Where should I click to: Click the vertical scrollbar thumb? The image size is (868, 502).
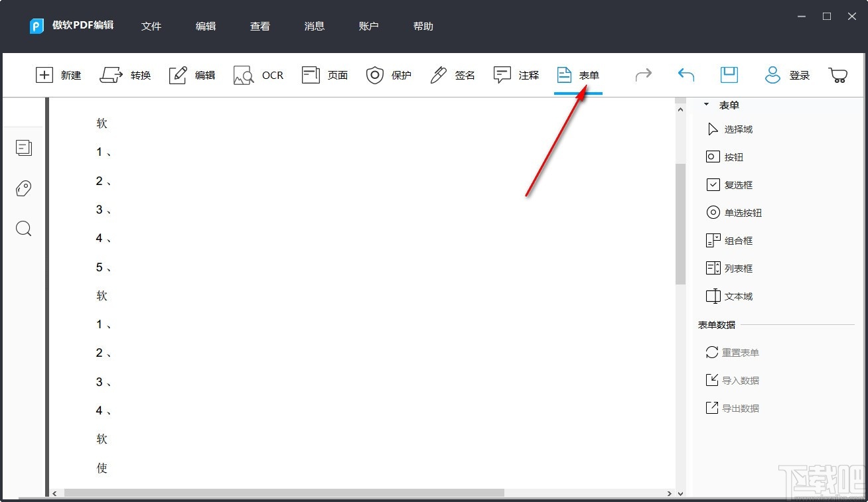tap(680, 224)
